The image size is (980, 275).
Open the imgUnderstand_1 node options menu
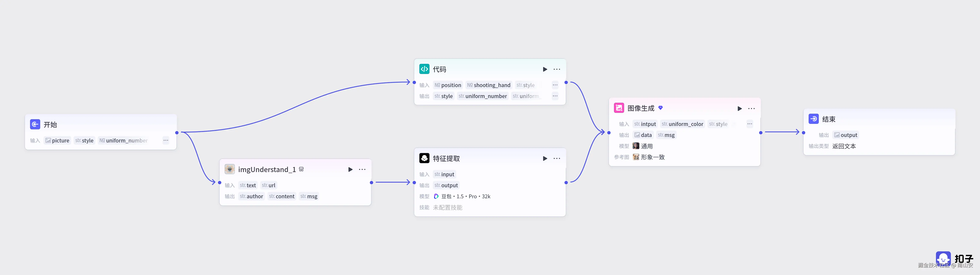click(x=362, y=169)
